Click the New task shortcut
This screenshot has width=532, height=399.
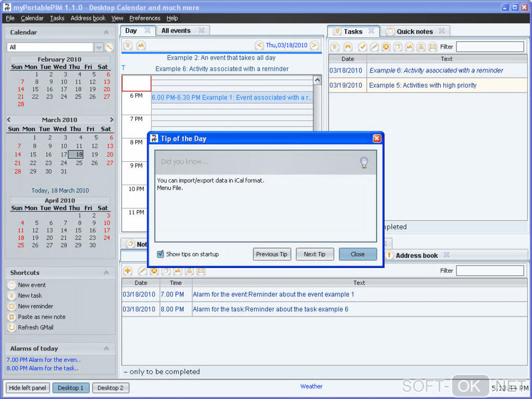point(30,296)
